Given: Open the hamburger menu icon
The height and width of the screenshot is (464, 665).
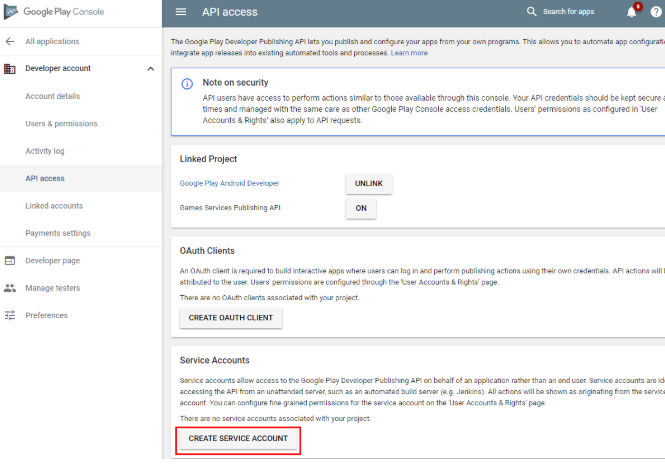Looking at the screenshot, I should click(x=181, y=12).
